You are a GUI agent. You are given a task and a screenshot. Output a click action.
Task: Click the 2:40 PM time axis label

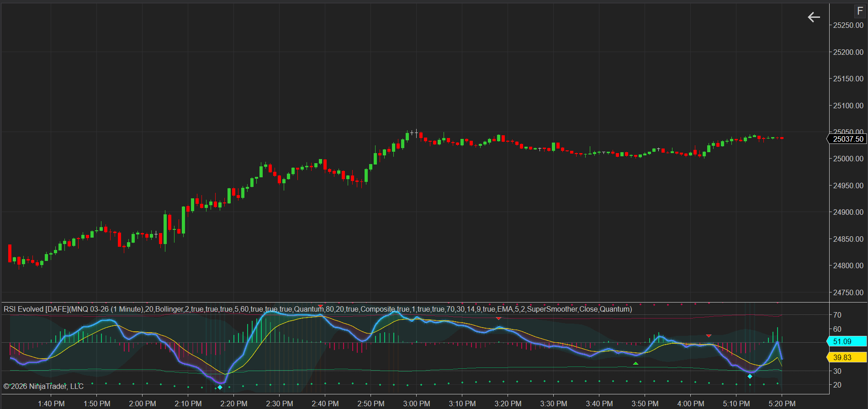pos(325,404)
